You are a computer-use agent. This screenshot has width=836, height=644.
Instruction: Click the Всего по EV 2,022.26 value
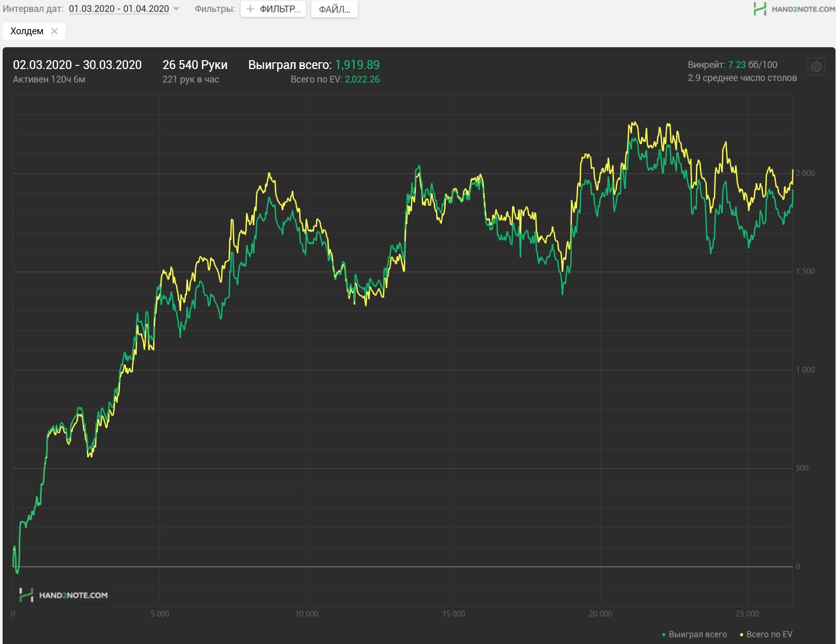point(335,79)
